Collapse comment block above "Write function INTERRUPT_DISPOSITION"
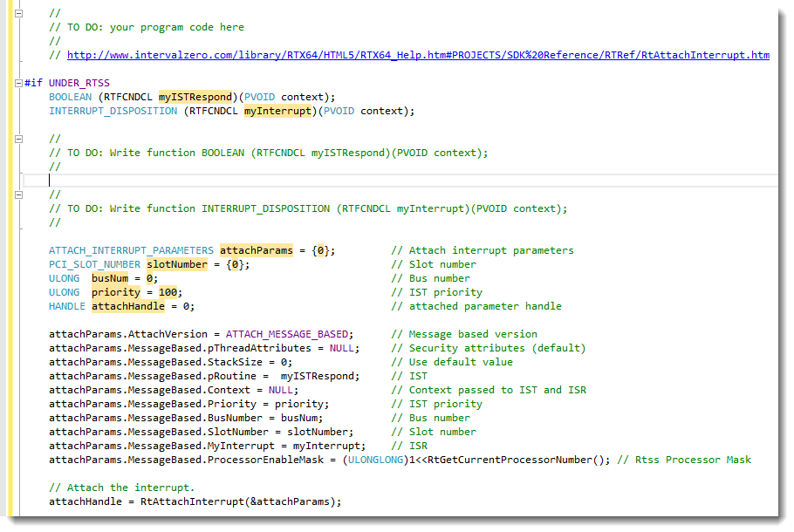Screen dimensions: 794x532 click(x=18, y=194)
